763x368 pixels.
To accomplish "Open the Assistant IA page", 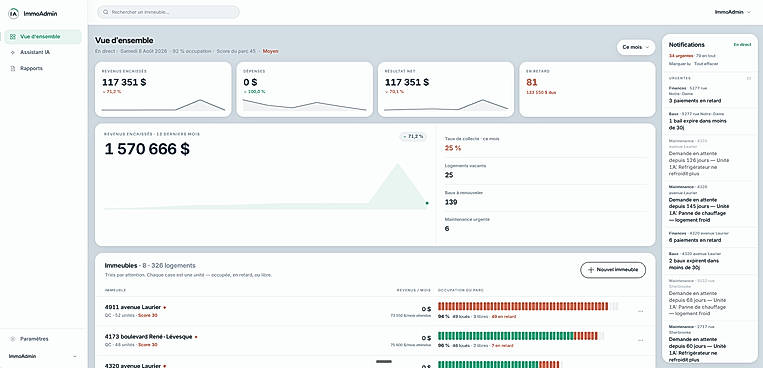I will click(43, 53).
